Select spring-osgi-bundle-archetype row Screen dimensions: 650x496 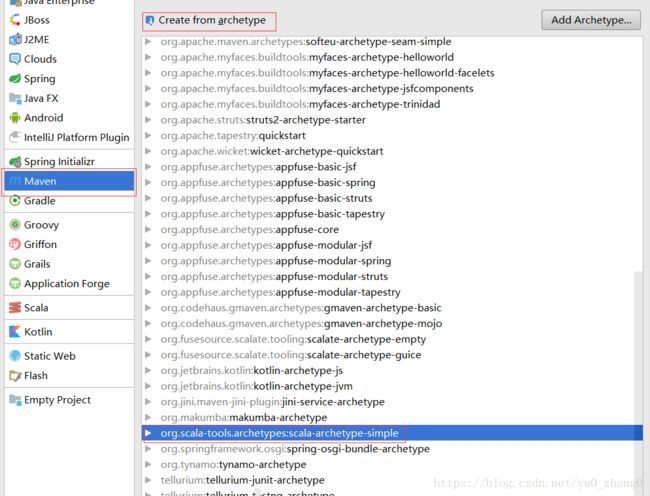(392, 449)
